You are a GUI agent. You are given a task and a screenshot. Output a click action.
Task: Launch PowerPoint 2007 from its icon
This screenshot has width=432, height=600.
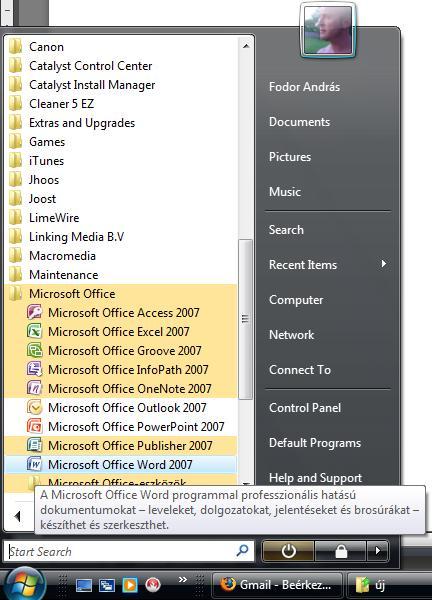point(34,426)
